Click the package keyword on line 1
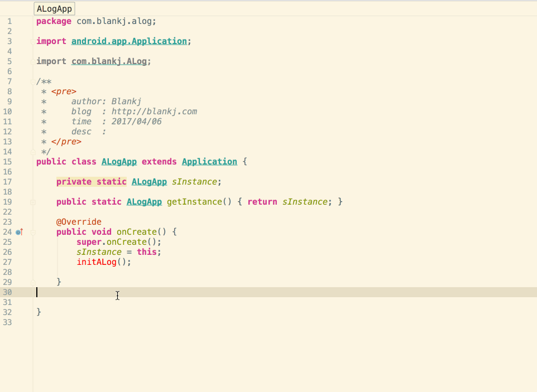Image resolution: width=537 pixels, height=392 pixels. 54,21
